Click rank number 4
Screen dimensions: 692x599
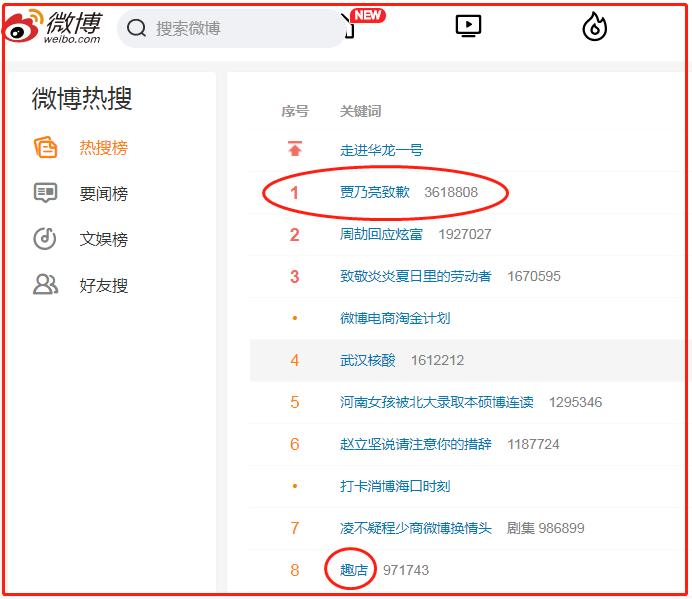[x=294, y=361]
